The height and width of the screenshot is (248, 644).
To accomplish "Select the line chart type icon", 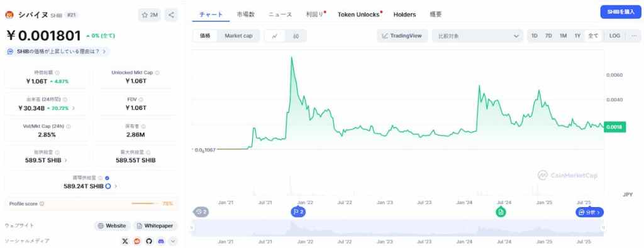I will [x=275, y=36].
